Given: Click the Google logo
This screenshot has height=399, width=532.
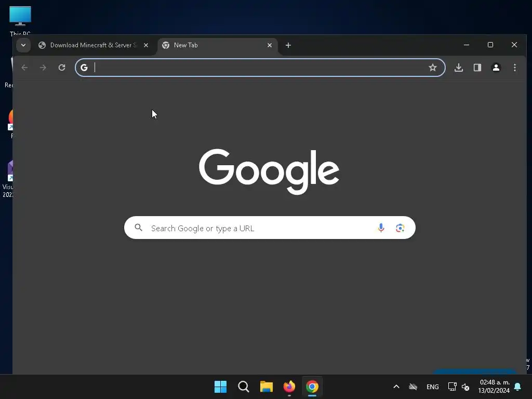Looking at the screenshot, I should coord(270,171).
